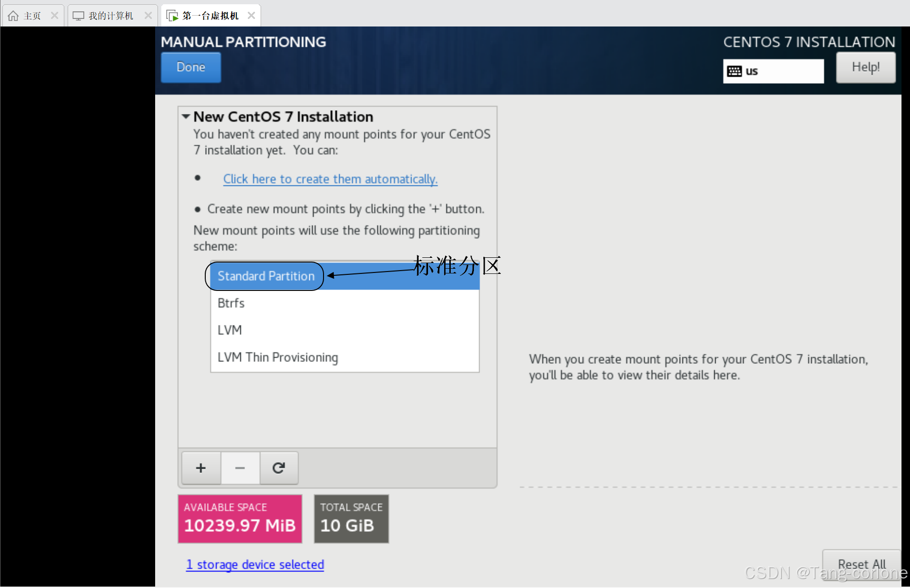Image resolution: width=910 pixels, height=588 pixels.
Task: Click the home icon in first tab
Action: click(13, 16)
